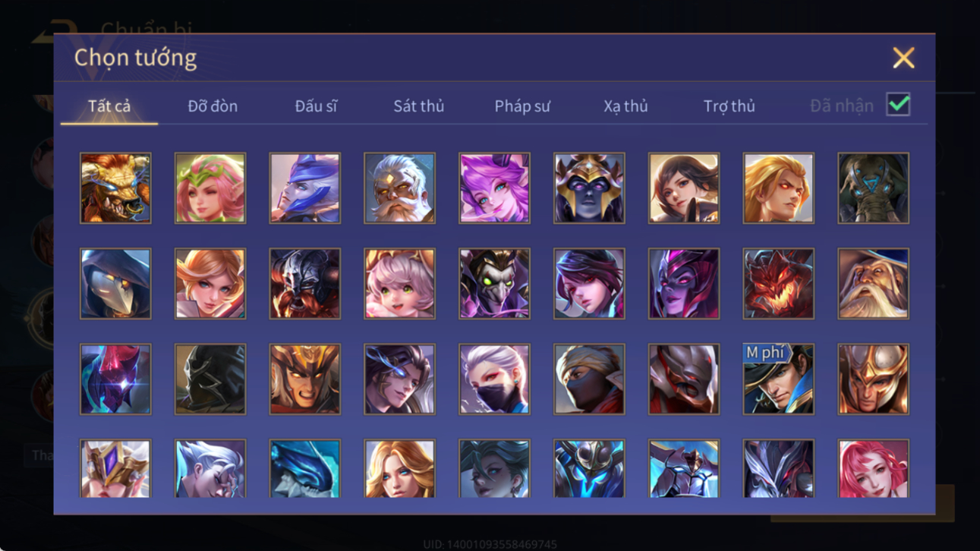Select the hooded plague-mask hero portrait
The height and width of the screenshot is (551, 980).
(x=115, y=284)
